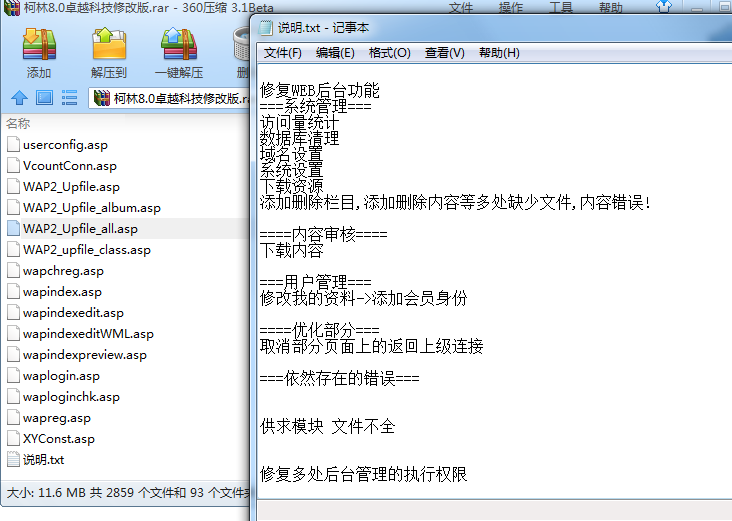Click the 名称 column header

[x=19, y=124]
